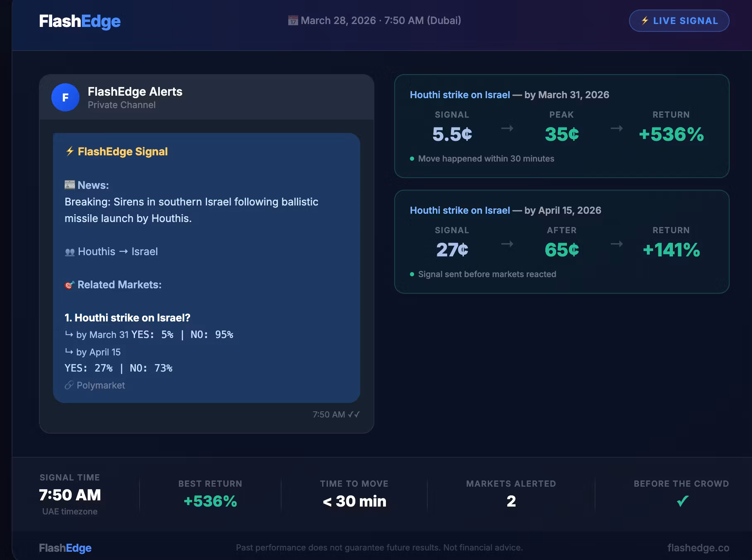Viewport: 752px width, 560px height.
Task: Click the +536% return value in first card
Action: pyautogui.click(x=671, y=134)
